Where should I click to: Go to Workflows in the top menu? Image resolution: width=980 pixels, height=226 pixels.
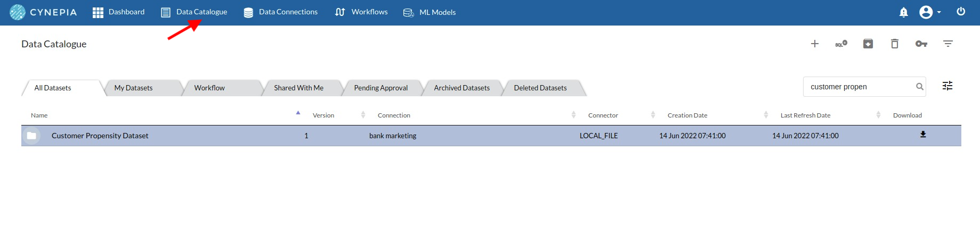pyautogui.click(x=361, y=12)
